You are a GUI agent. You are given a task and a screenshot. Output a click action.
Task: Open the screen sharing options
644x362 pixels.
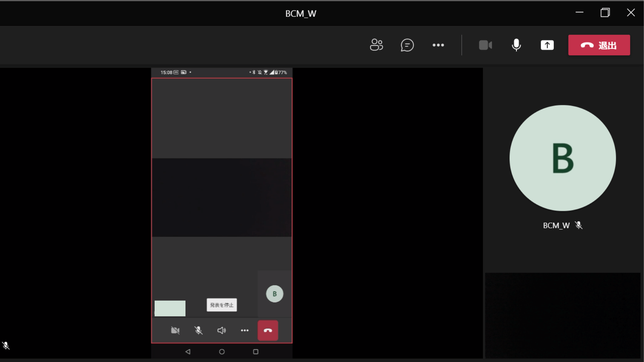click(x=547, y=45)
